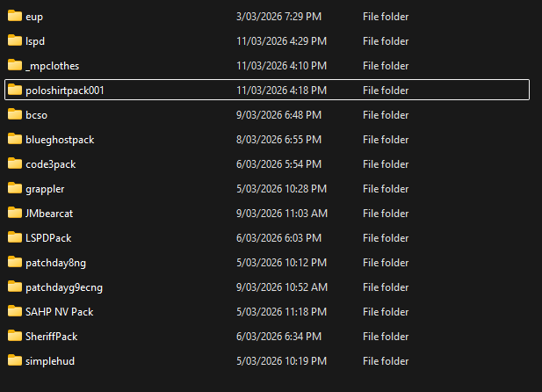Select the lspd folder icon
542x392 pixels.
(14, 40)
